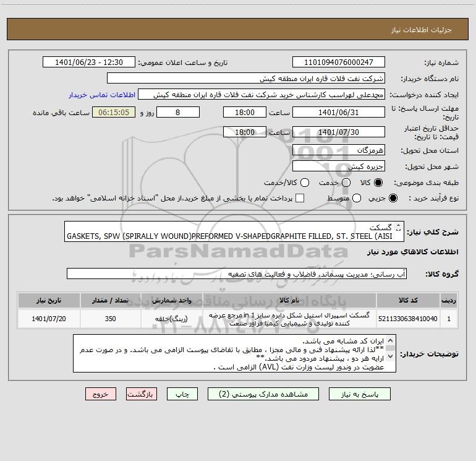The width and height of the screenshot is (476, 461).
Task: Click scroll-up arrow in buyer notes box
Action: pyautogui.click(x=391, y=340)
